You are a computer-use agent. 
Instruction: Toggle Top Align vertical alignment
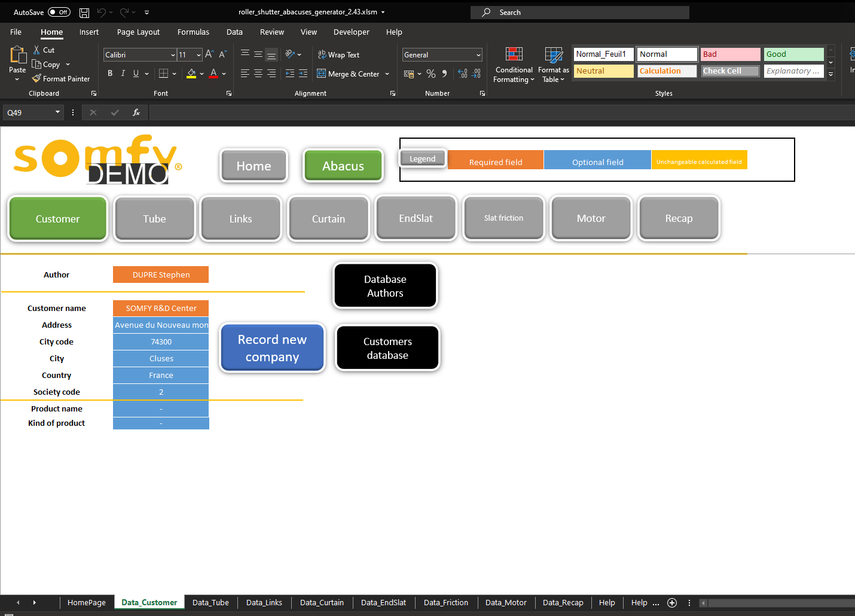click(245, 54)
